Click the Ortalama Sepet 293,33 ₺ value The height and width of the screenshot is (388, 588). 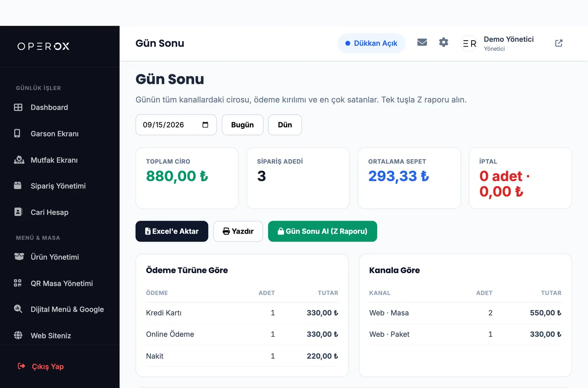[399, 176]
